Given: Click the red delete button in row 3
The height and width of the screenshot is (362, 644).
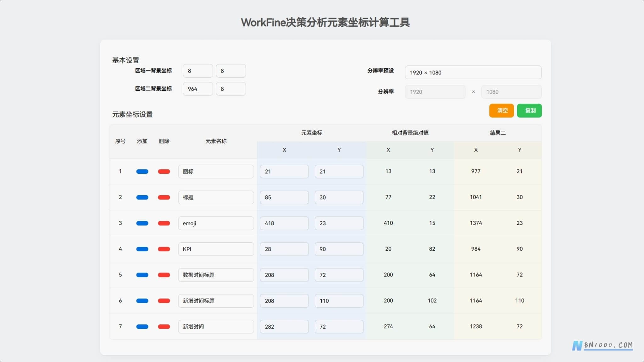Looking at the screenshot, I should 164,223.
